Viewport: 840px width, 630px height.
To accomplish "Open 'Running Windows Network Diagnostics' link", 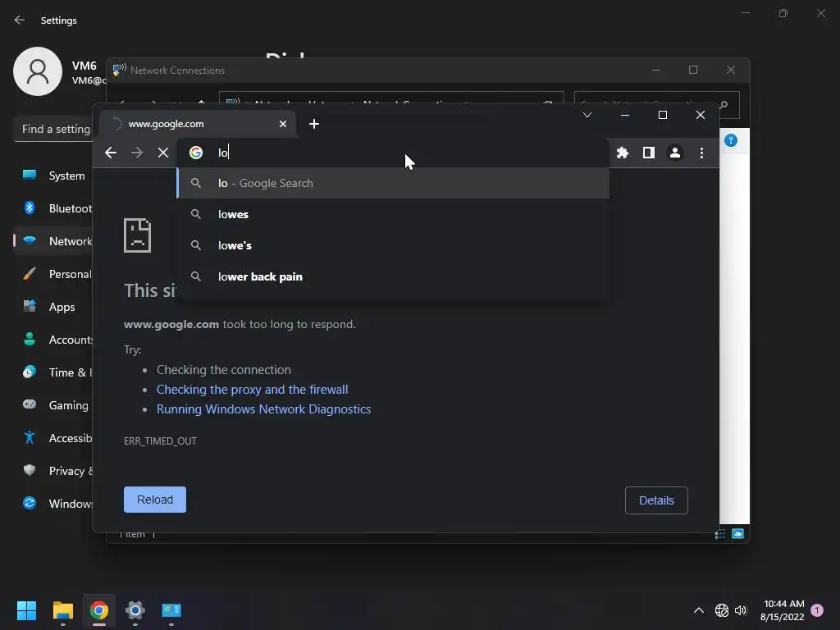I will point(263,409).
